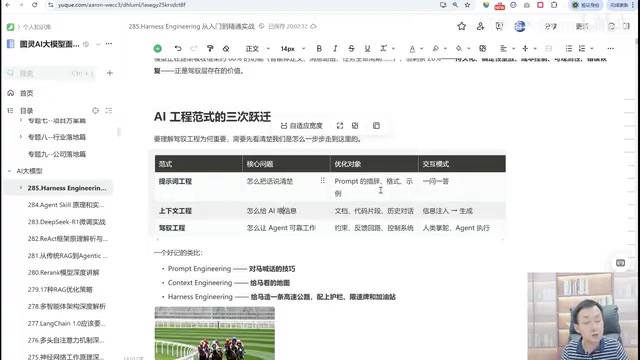Toggle the right side panel icon

click(627, 27)
